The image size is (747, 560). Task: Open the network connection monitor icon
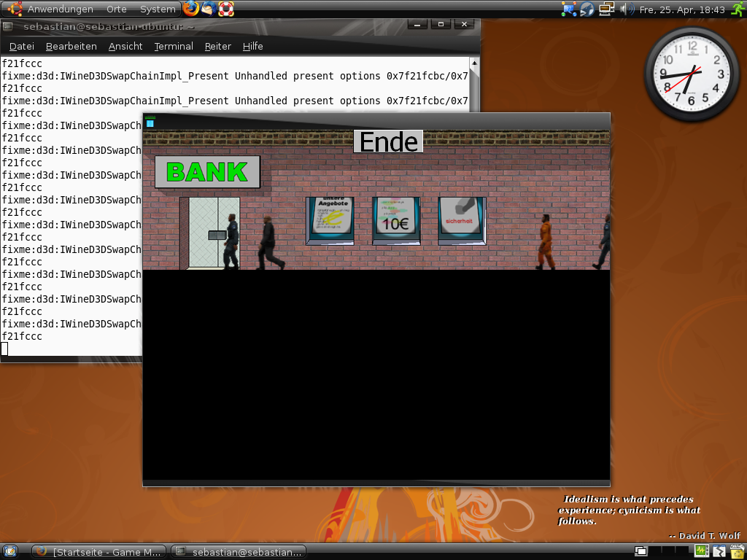(606, 9)
